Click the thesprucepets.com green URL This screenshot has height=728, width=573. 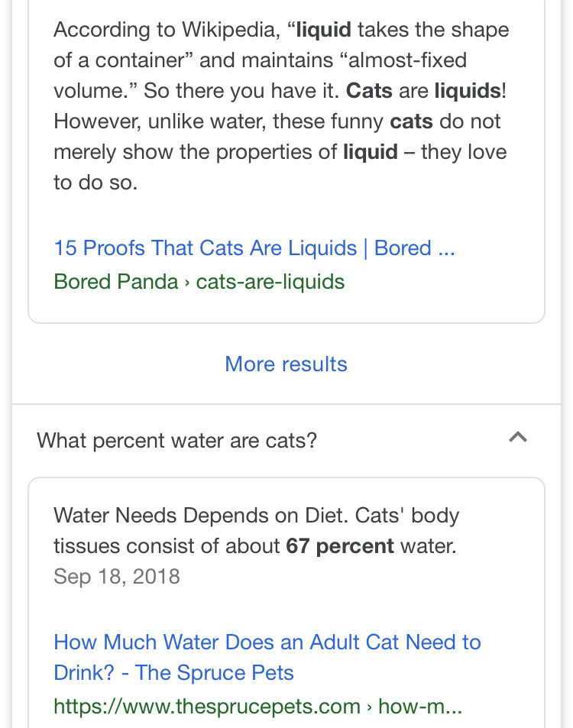click(257, 706)
